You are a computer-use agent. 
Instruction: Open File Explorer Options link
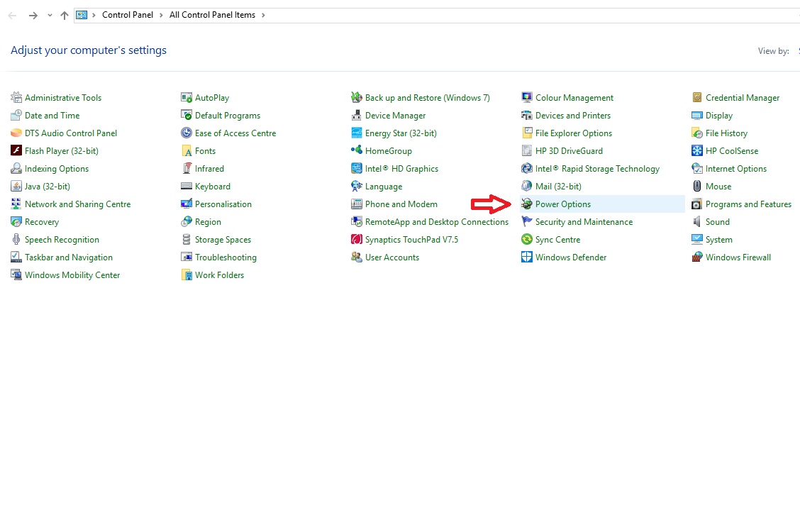(x=574, y=133)
